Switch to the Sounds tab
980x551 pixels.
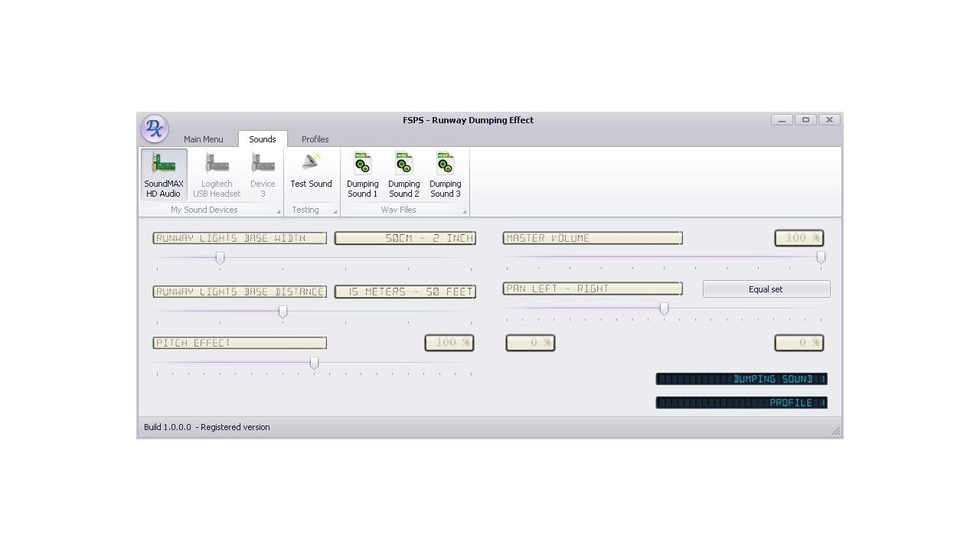263,139
